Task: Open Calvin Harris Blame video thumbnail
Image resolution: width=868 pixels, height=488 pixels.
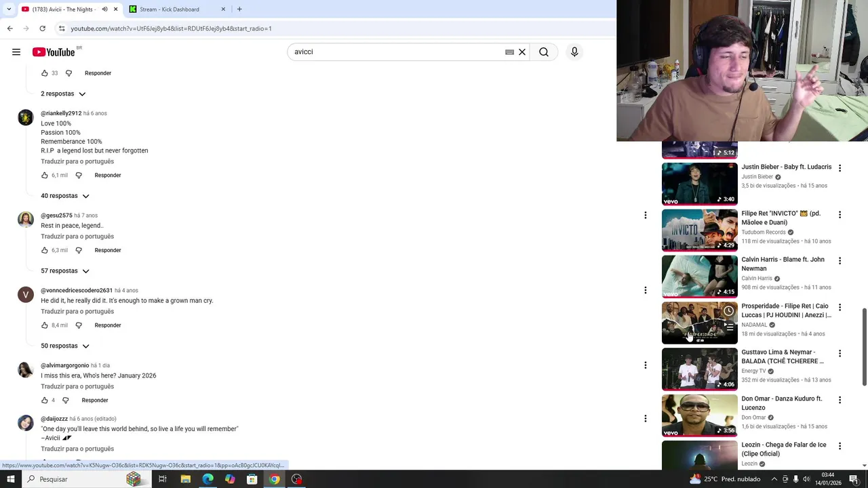Action: tap(699, 277)
